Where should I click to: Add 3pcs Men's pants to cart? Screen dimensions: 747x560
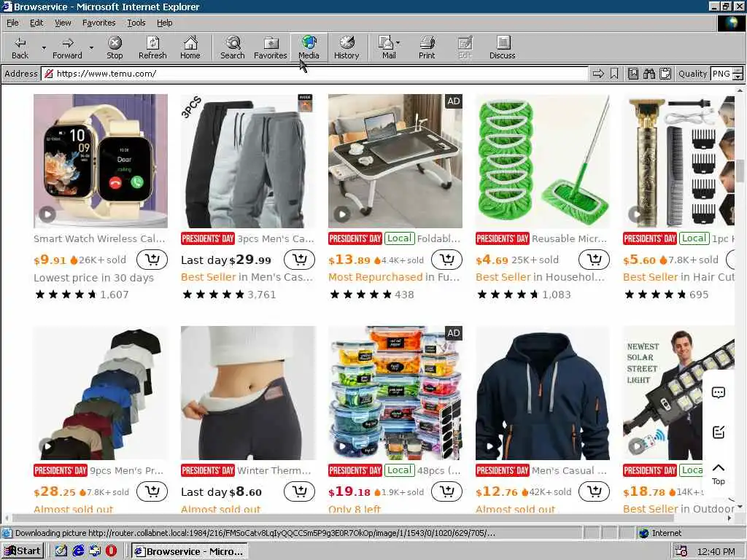click(299, 260)
